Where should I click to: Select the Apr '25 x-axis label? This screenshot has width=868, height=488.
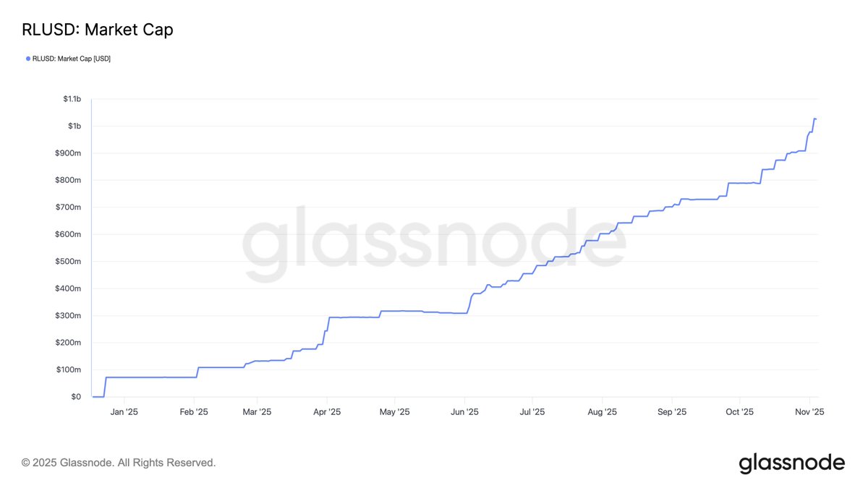pos(327,412)
